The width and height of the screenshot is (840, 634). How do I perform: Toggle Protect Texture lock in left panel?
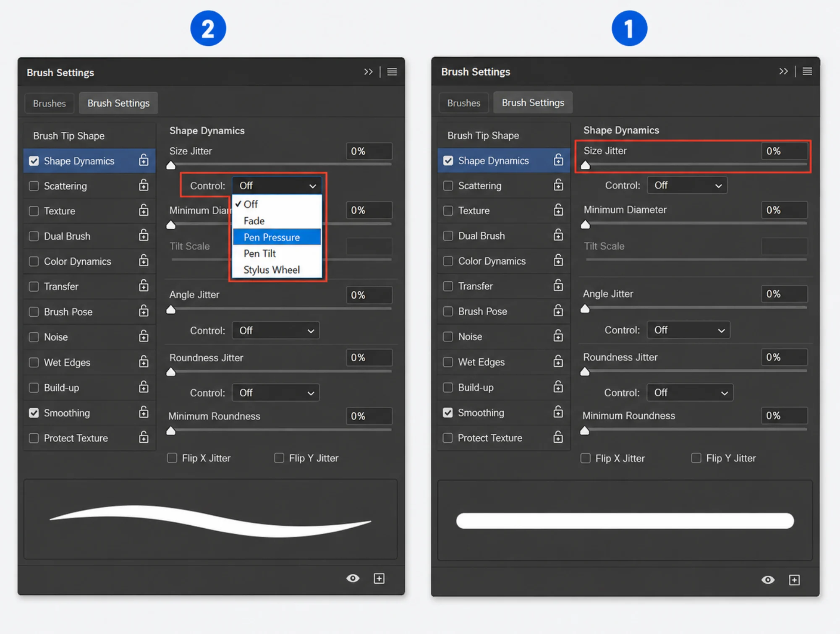coord(144,437)
